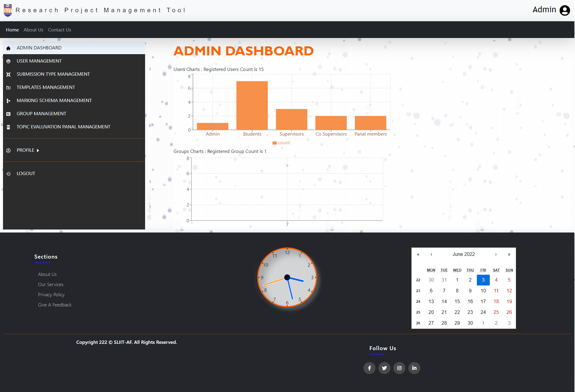
Task: Open Contact Us in the navigation bar
Action: point(60,30)
